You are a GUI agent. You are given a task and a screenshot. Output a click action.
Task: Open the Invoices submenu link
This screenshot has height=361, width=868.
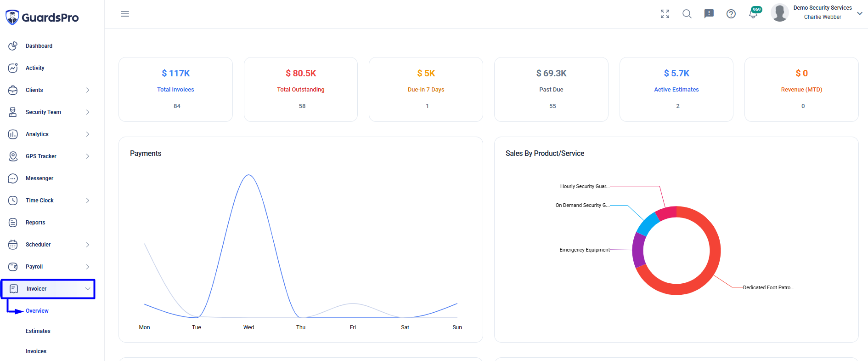point(36,351)
